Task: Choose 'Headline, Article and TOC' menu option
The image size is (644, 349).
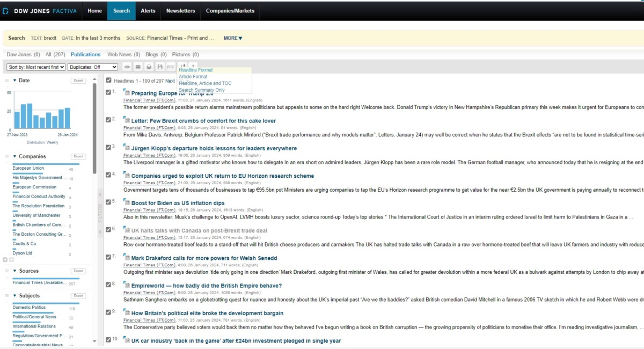Action: (204, 83)
